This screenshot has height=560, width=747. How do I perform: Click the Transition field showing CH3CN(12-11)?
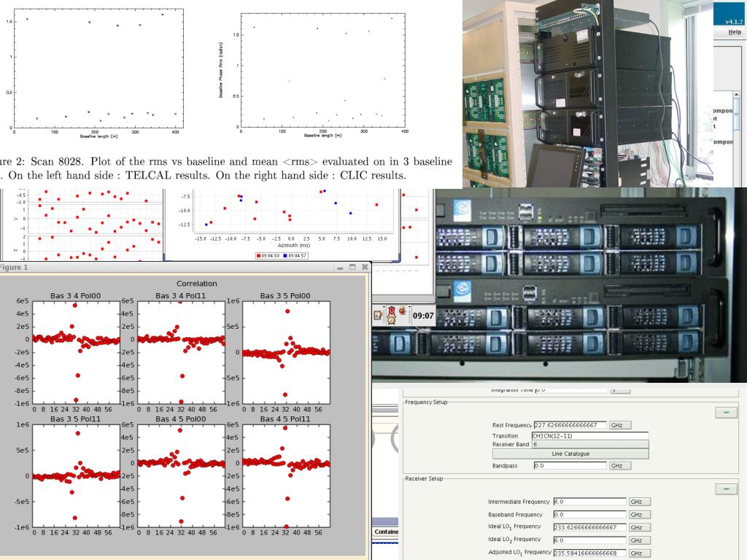(x=589, y=436)
